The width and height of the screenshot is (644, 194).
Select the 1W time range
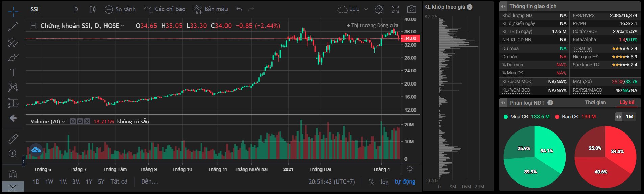pos(49,182)
